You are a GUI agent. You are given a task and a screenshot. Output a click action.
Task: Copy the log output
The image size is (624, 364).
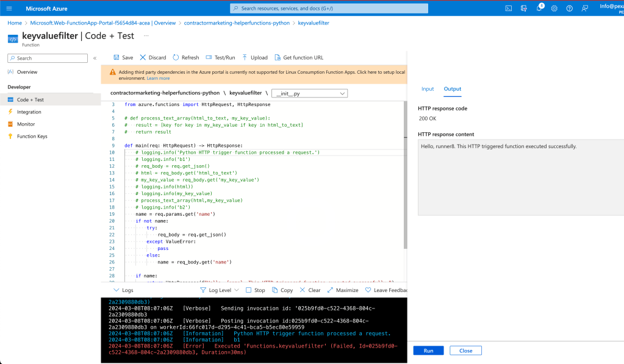point(282,290)
